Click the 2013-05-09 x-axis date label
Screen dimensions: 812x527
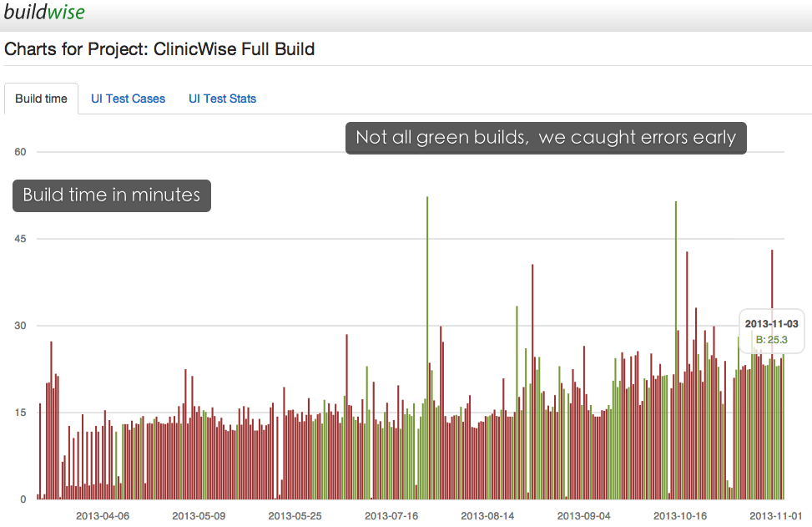click(x=199, y=516)
